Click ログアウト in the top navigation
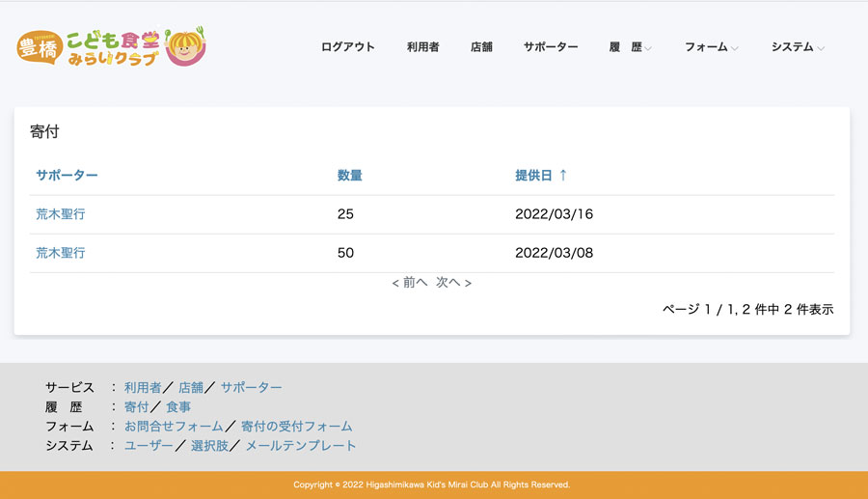Screen dimensions: 868x499 347,46
